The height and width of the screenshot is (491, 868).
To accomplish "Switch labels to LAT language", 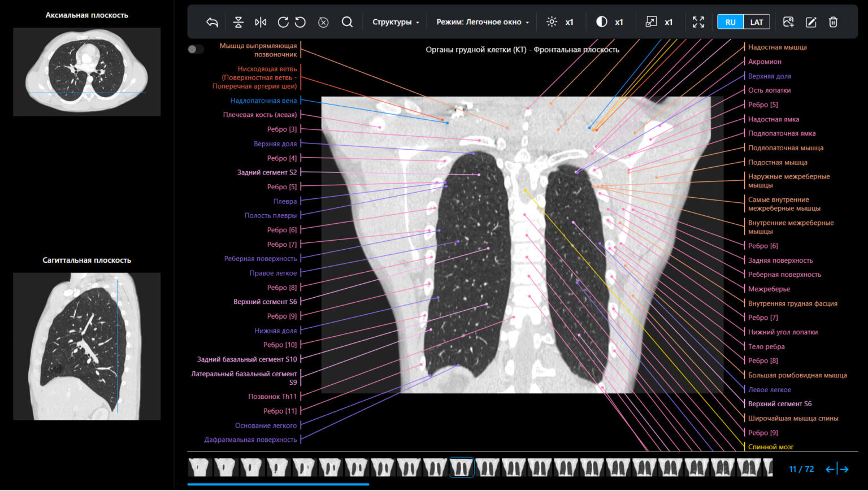I will click(x=757, y=22).
